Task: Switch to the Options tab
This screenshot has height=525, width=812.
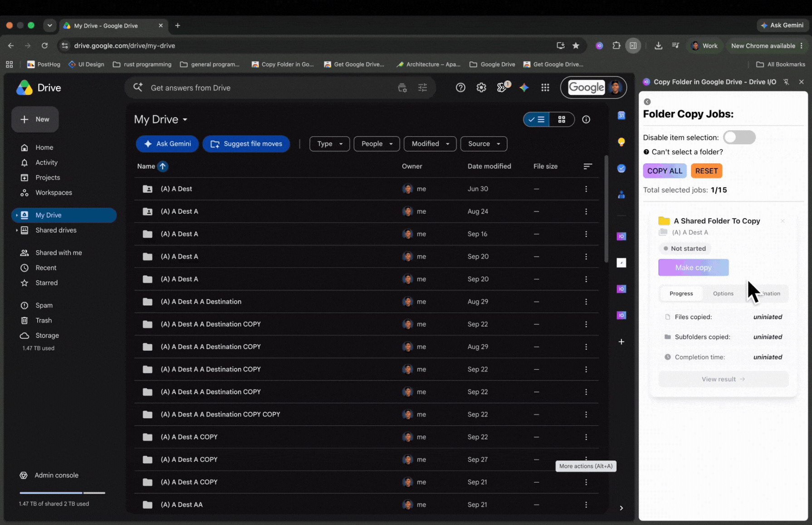Action: coord(723,293)
